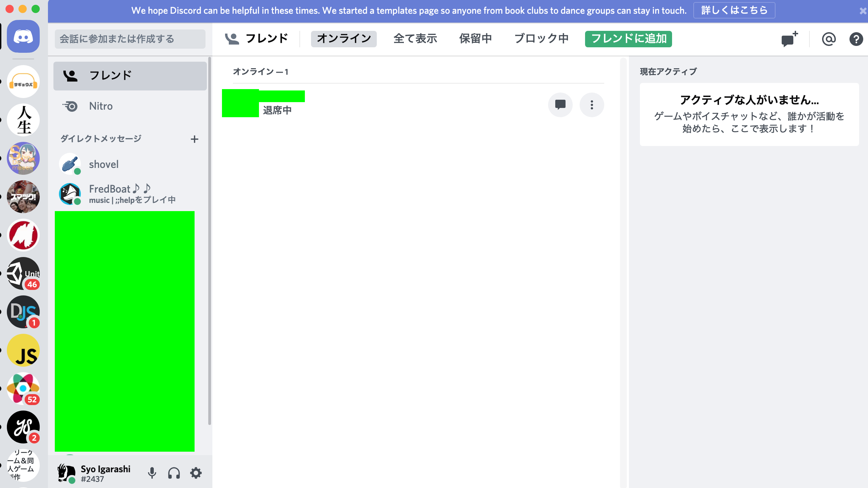This screenshot has height=488, width=868.
Task: Open the Discord Home button
Action: [x=23, y=37]
